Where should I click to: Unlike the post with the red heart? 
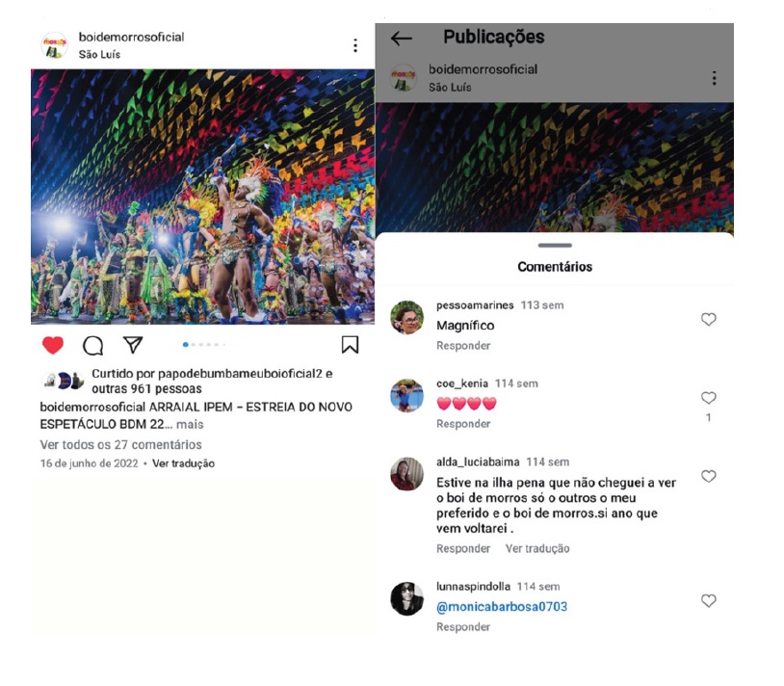53,345
